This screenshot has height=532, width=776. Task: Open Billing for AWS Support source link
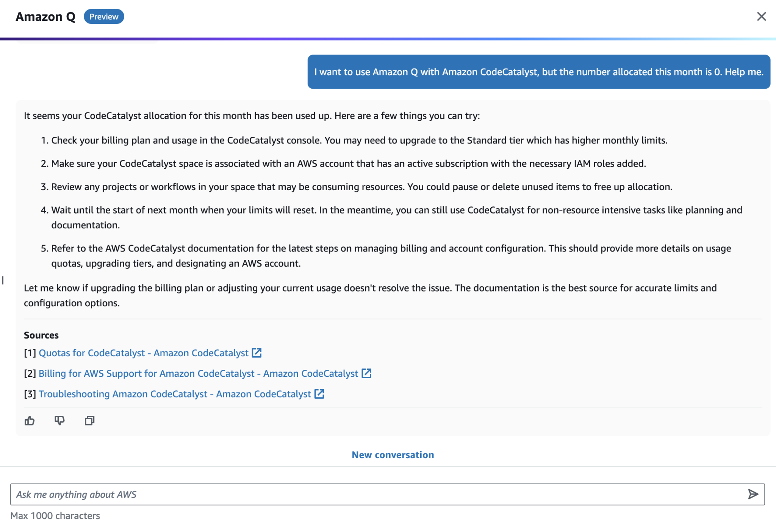(199, 373)
